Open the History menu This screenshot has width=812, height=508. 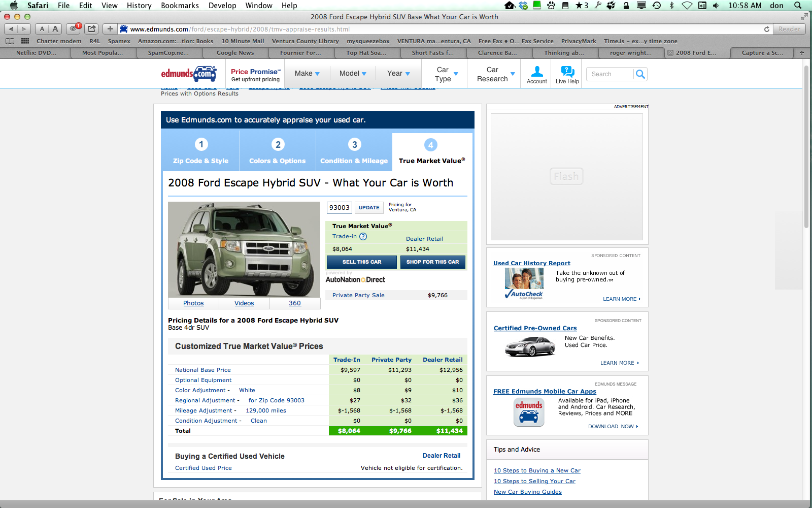pyautogui.click(x=139, y=6)
